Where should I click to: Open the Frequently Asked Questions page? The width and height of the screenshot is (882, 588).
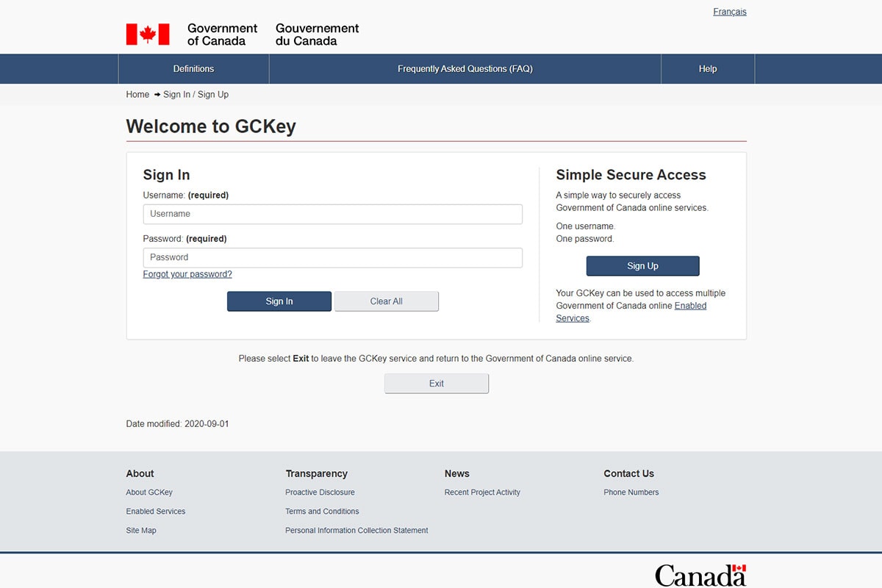(465, 68)
